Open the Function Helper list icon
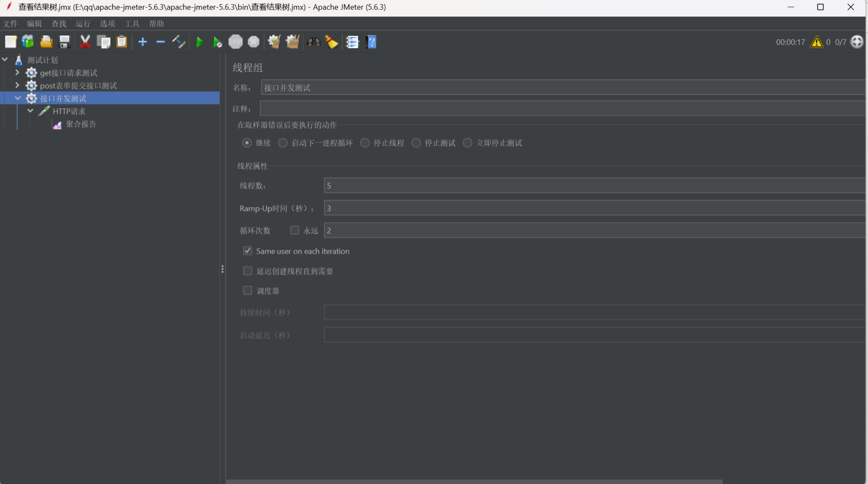This screenshot has height=484, width=868. tap(352, 42)
